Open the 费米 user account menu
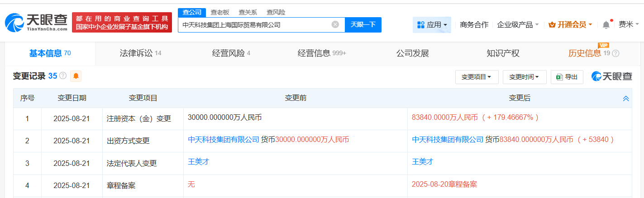The height and width of the screenshot is (198, 644). tap(629, 24)
